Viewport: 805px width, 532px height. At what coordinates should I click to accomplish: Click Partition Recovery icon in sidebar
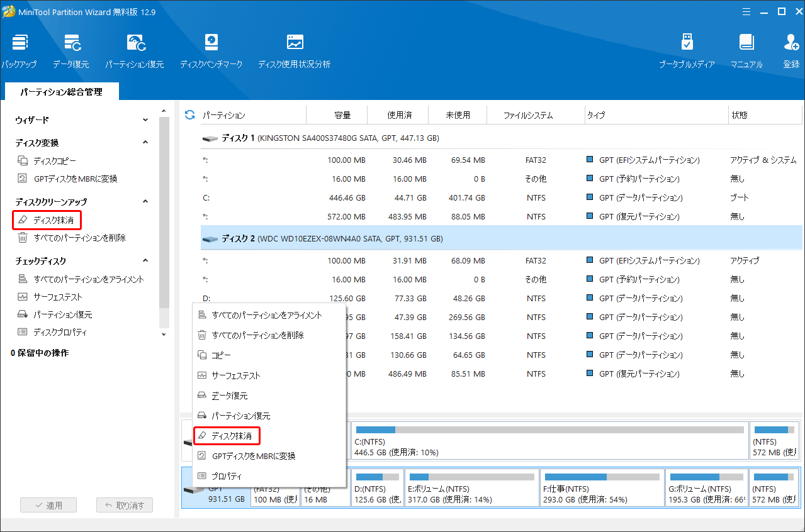(23, 314)
